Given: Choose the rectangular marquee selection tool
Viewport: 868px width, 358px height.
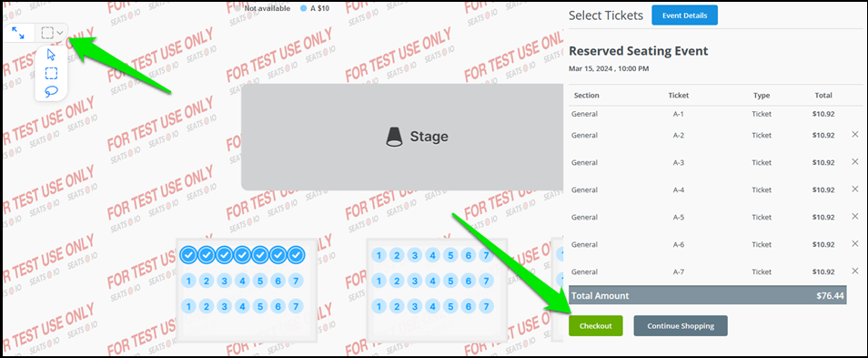Looking at the screenshot, I should 52,73.
